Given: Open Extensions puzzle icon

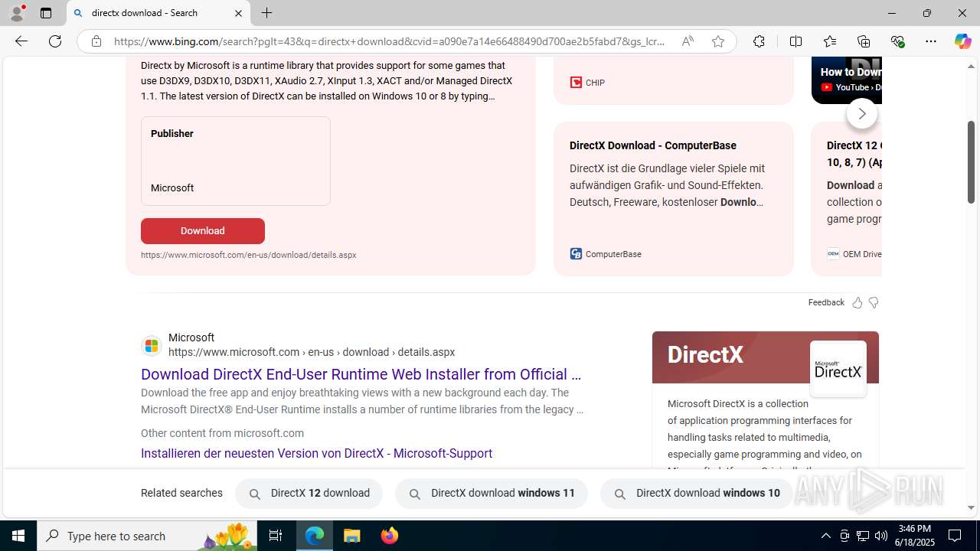Looking at the screenshot, I should pos(759,41).
